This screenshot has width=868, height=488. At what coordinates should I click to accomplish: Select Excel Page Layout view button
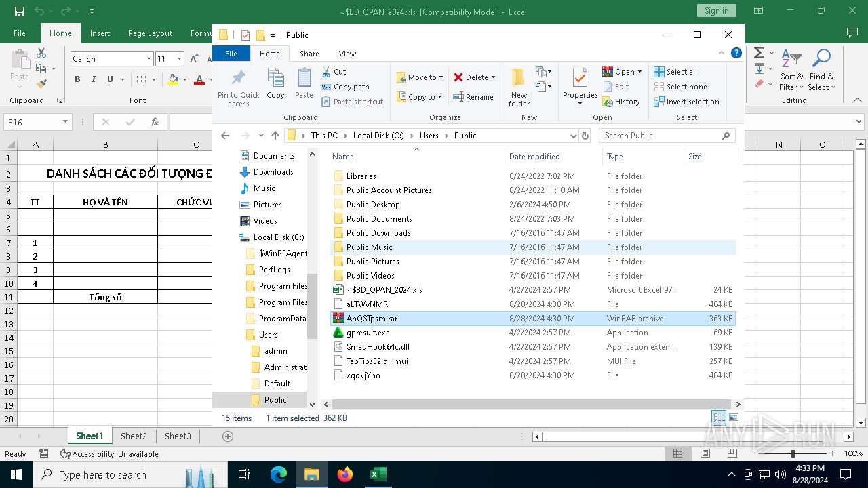(705, 453)
